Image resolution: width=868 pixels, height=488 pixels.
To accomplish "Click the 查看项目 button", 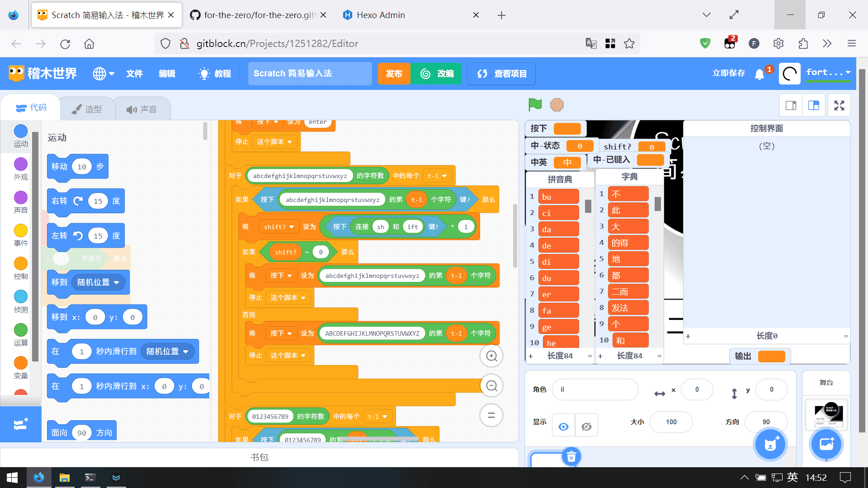I will (x=501, y=74).
